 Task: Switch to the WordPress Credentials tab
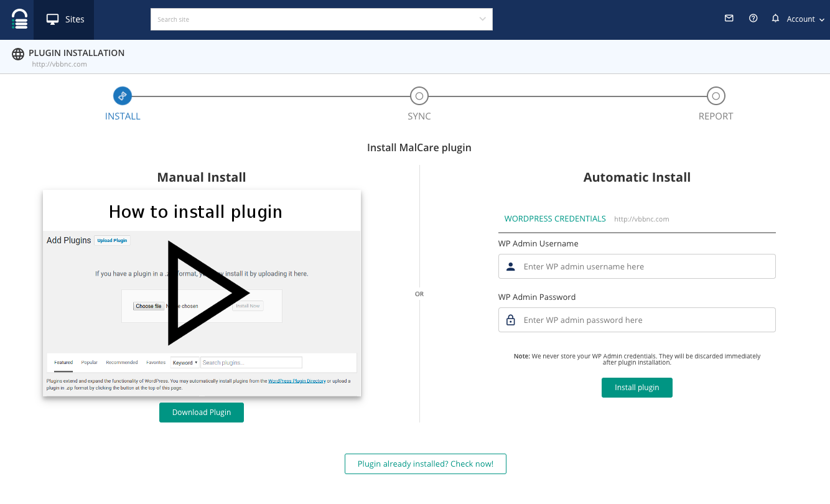[x=555, y=219]
